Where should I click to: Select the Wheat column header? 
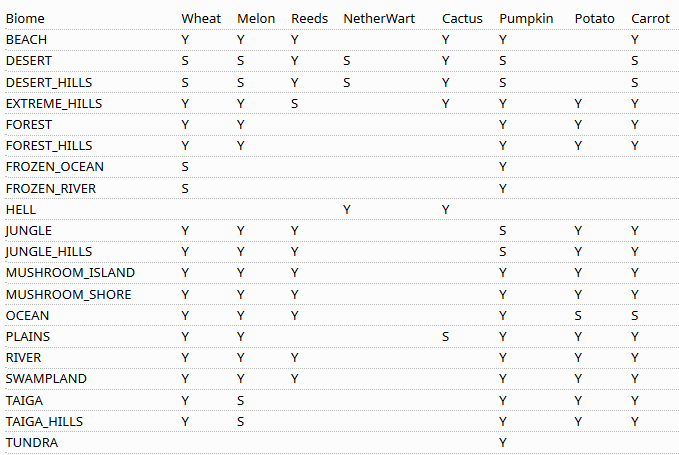(x=201, y=18)
